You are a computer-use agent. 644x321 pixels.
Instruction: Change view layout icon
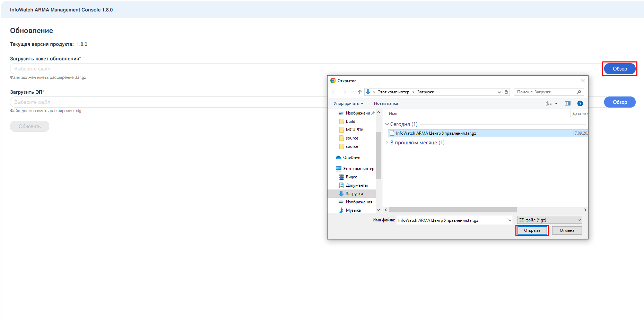pos(549,103)
